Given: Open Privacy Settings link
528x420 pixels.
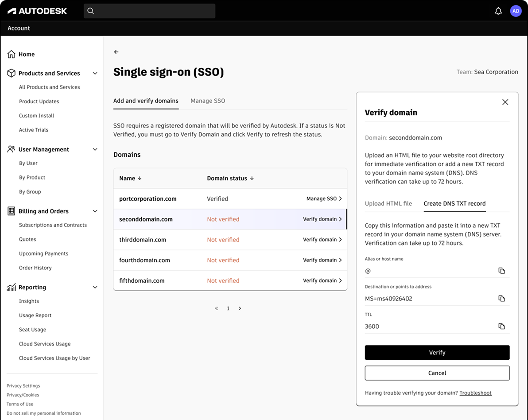Looking at the screenshot, I should tap(23, 385).
